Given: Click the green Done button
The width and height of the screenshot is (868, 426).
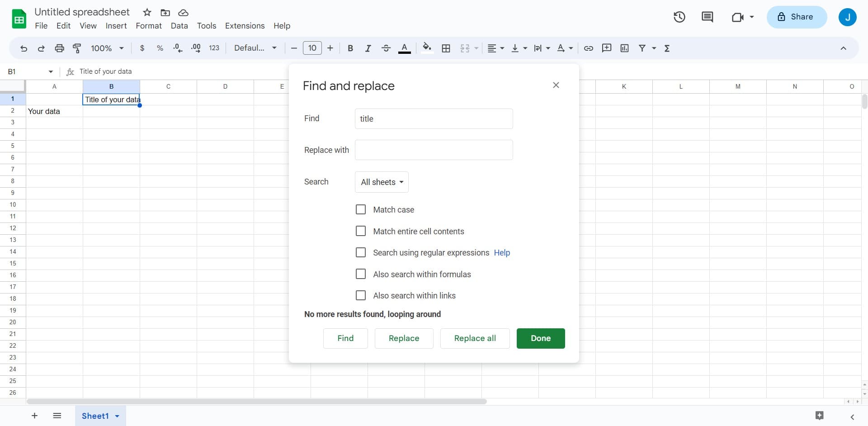Looking at the screenshot, I should (x=540, y=338).
